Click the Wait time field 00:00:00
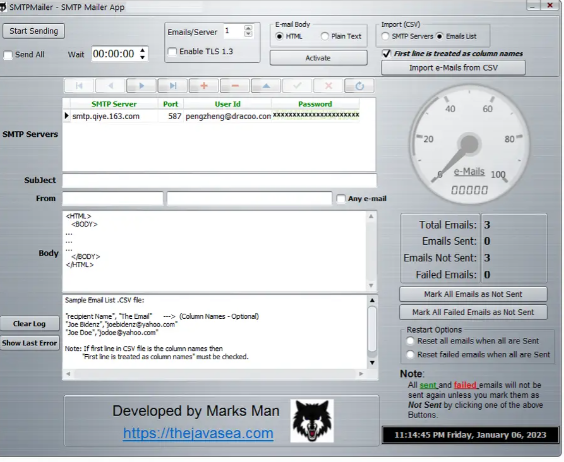 [115, 54]
